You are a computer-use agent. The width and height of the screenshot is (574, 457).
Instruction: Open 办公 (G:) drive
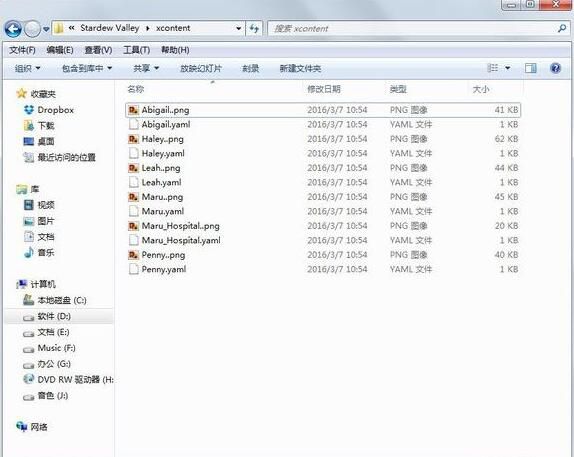pos(54,364)
